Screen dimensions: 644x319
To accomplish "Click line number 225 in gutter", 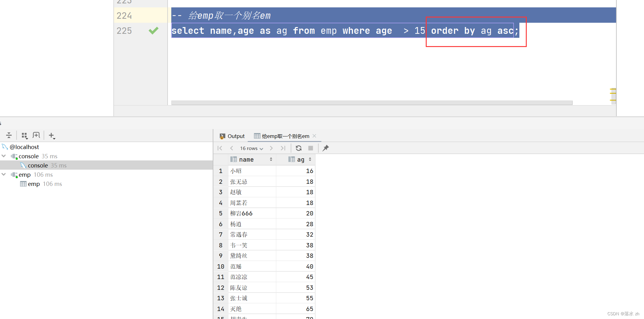I will pyautogui.click(x=124, y=30).
